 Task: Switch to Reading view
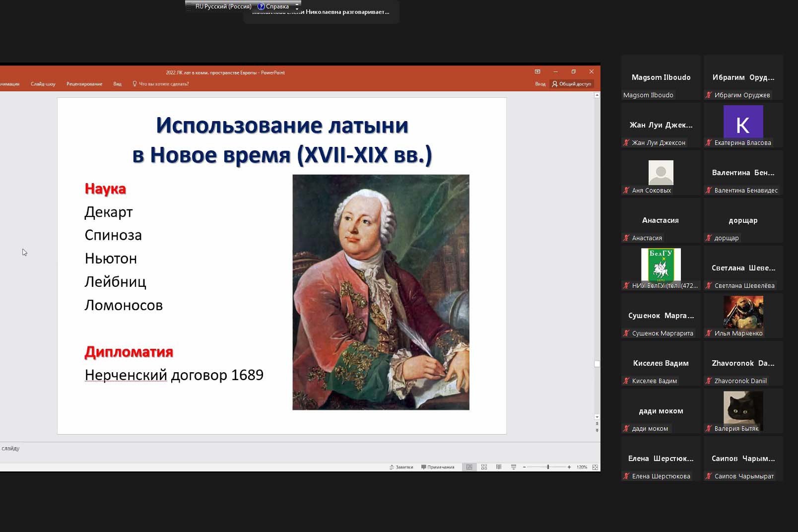coord(499,467)
